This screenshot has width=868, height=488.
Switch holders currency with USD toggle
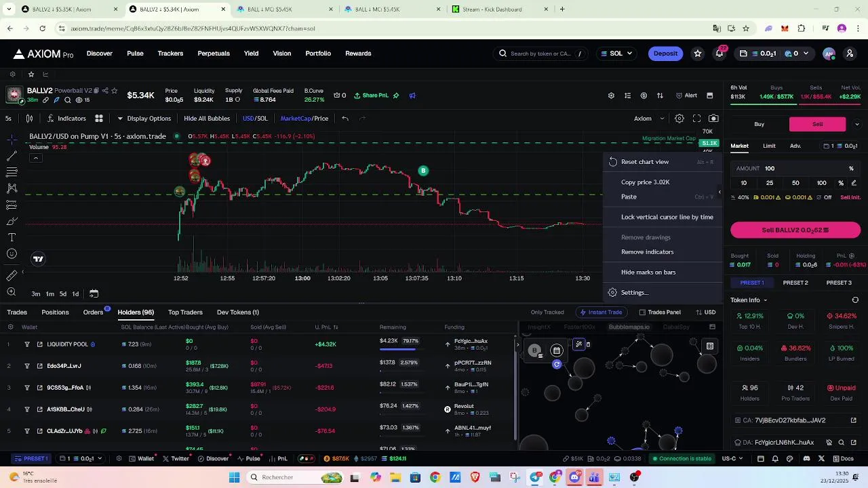(705, 312)
